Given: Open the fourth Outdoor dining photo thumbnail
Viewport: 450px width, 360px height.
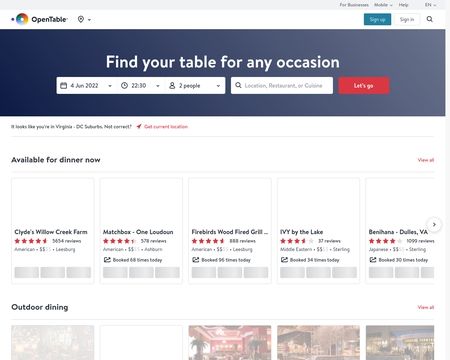Looking at the screenshot, I should pos(318,343).
